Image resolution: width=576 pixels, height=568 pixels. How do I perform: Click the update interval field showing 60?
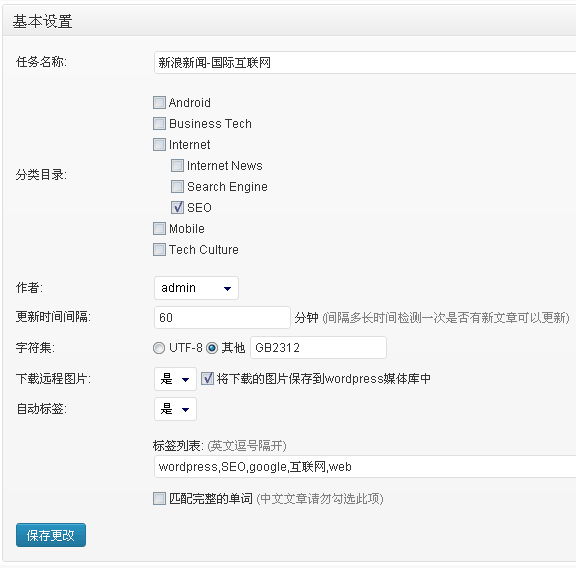coord(222,317)
